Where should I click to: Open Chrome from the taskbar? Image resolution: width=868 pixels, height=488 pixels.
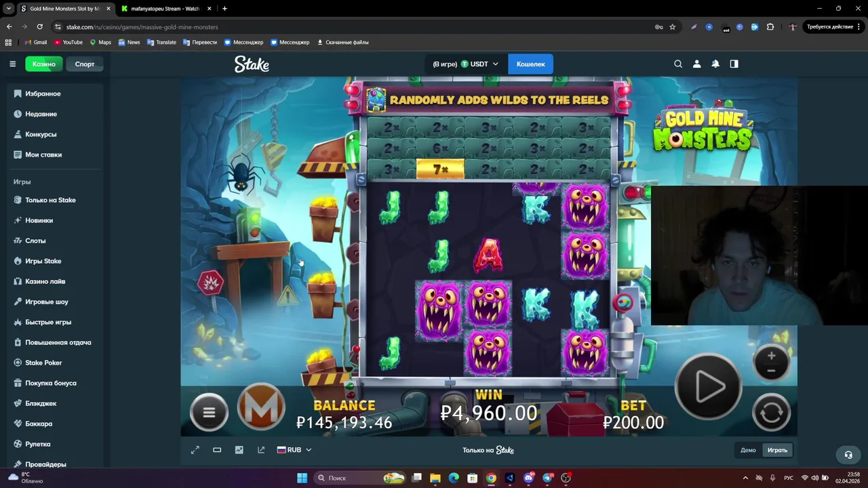tap(491, 478)
